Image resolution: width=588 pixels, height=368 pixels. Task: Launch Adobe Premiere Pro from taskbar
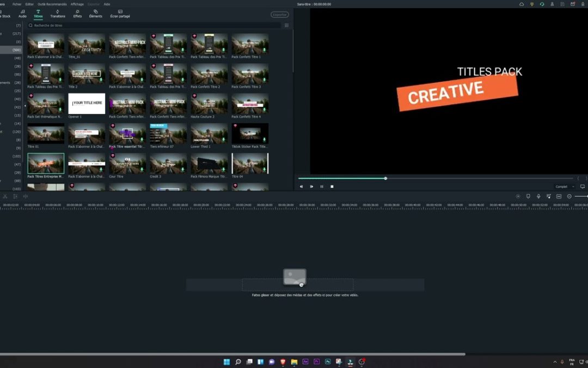(x=316, y=362)
